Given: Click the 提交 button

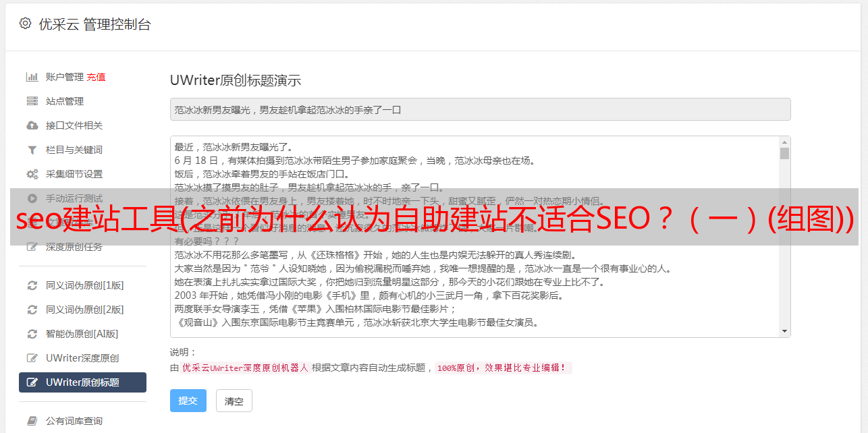Looking at the screenshot, I should 188,401.
